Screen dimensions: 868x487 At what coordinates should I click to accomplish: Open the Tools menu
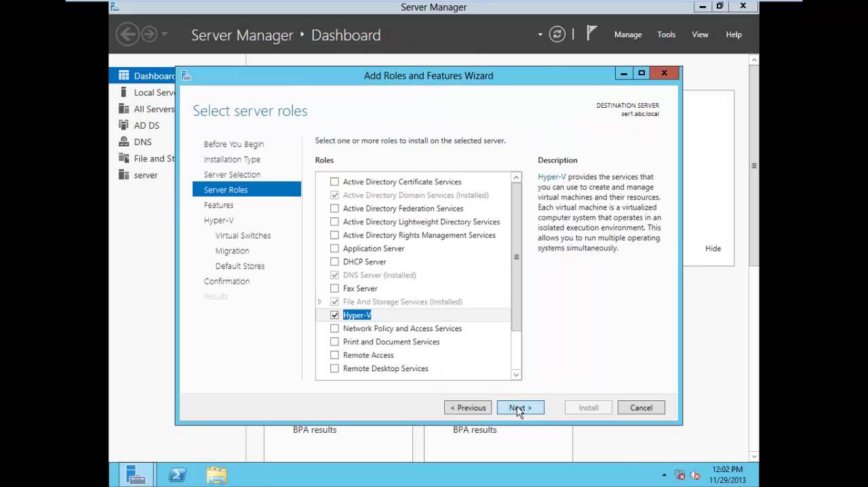pos(667,35)
